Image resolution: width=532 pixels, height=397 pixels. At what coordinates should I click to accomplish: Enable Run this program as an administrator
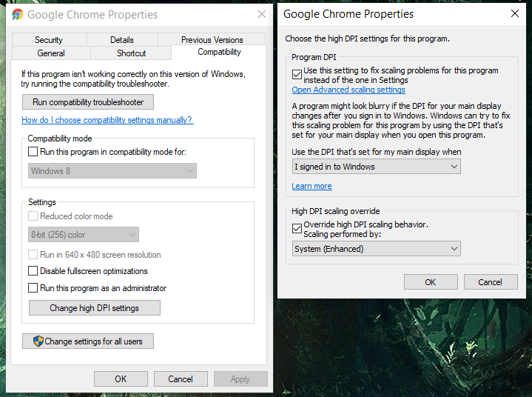33,287
